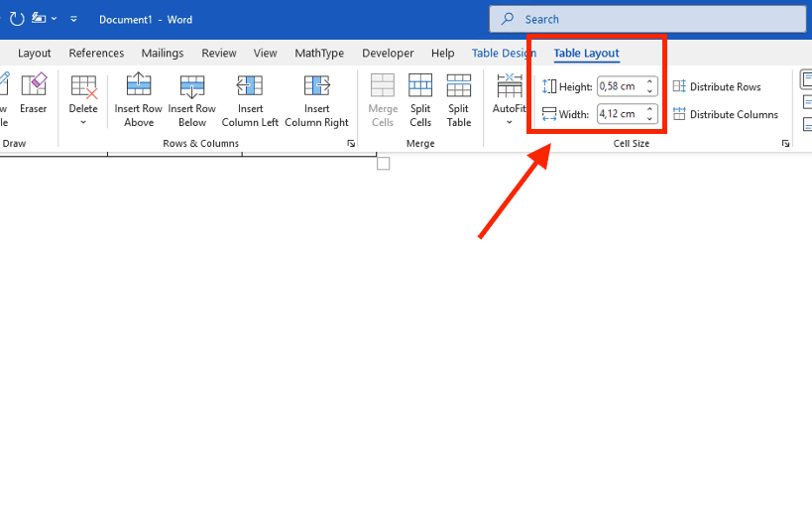Switch to the Review tab
812x513 pixels.
tap(219, 53)
